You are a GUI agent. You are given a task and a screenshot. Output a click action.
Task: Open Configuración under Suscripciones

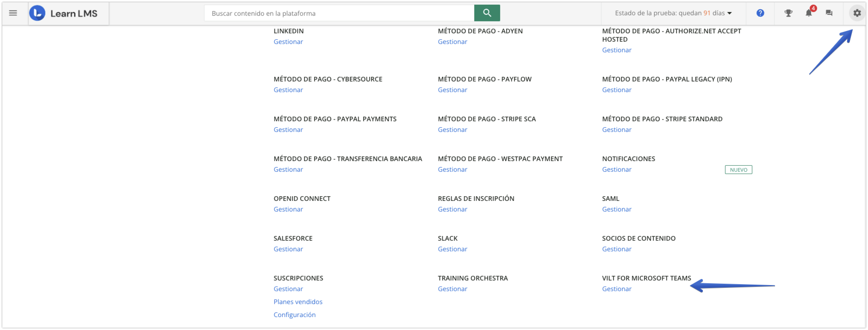[294, 314]
